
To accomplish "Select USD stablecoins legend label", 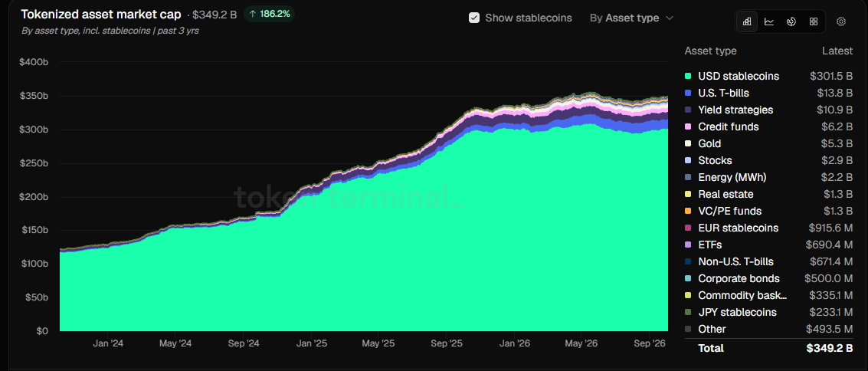I will click(739, 77).
